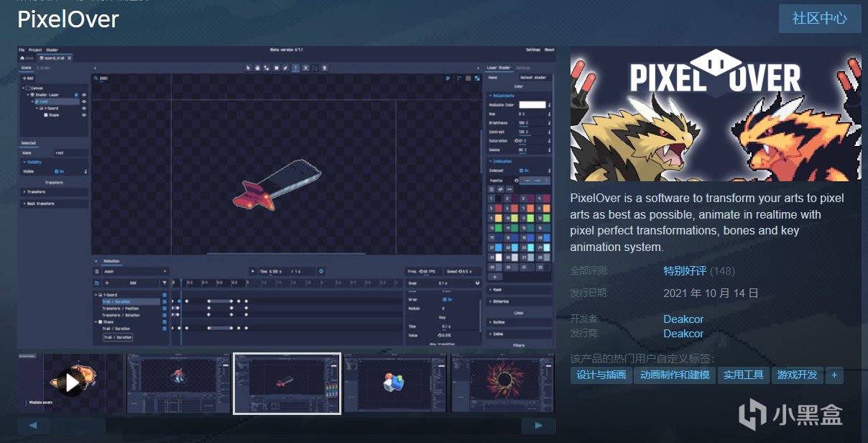Screen dimensions: 868x443
Task: Expand the Mask section
Action: [520, 290]
